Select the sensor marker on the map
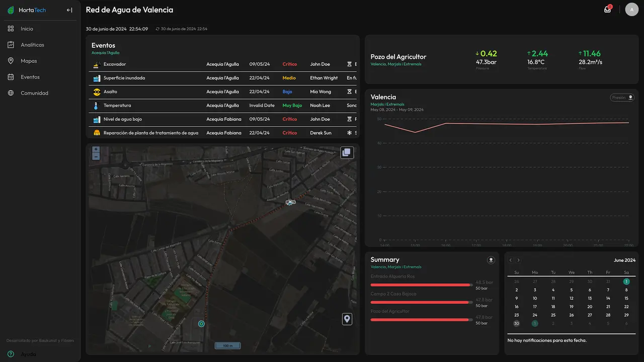Viewport: 644px width, 362px height. (201, 324)
